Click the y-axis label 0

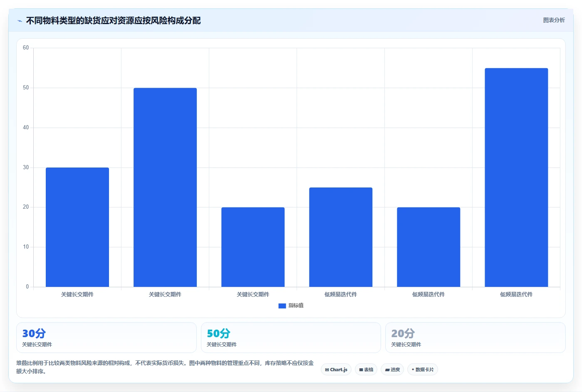27,287
